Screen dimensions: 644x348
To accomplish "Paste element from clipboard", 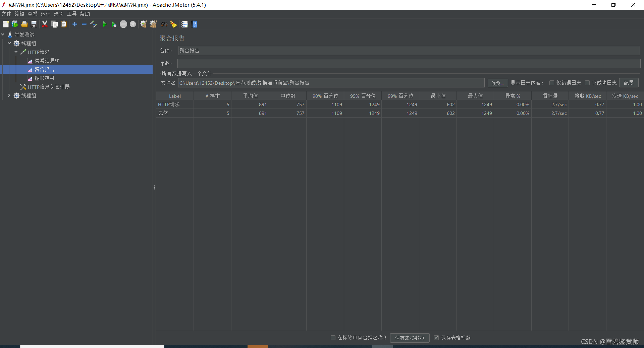I will click(x=64, y=24).
